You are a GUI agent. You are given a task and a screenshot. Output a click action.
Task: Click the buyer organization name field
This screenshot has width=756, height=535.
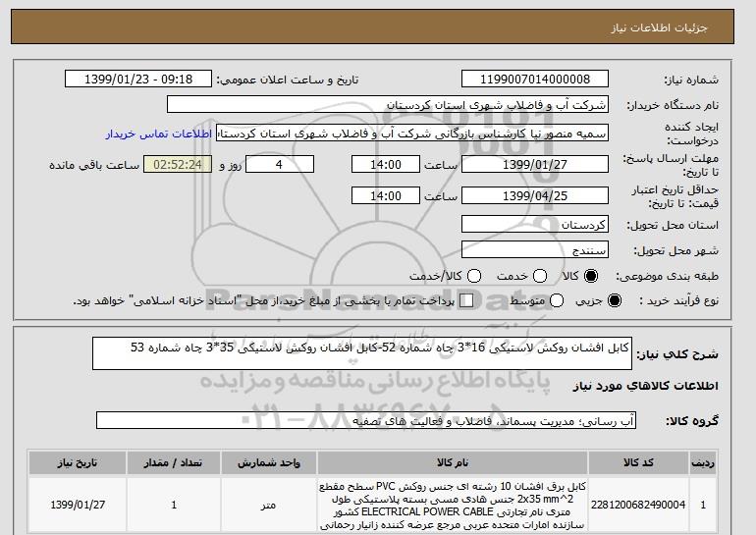pyautogui.click(x=388, y=105)
